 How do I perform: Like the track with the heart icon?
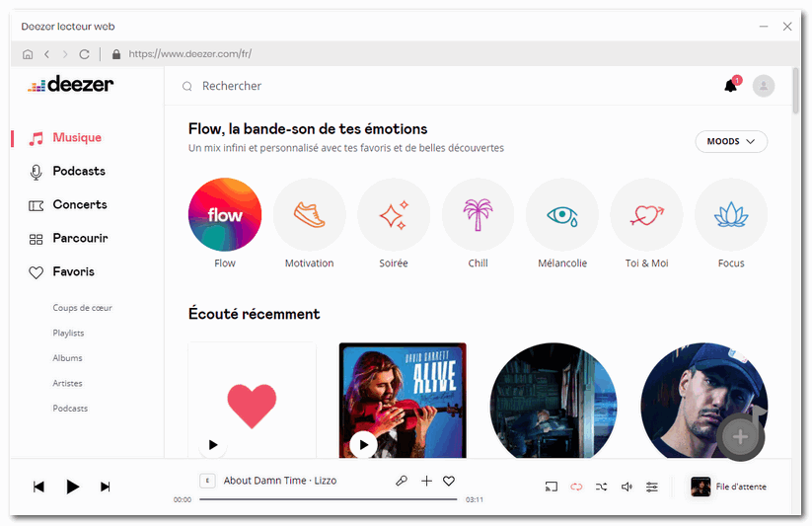pyautogui.click(x=449, y=481)
